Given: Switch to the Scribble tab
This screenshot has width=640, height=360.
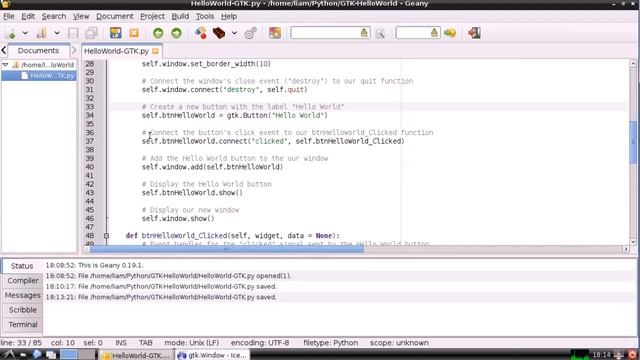Looking at the screenshot, I should pos(23,310).
